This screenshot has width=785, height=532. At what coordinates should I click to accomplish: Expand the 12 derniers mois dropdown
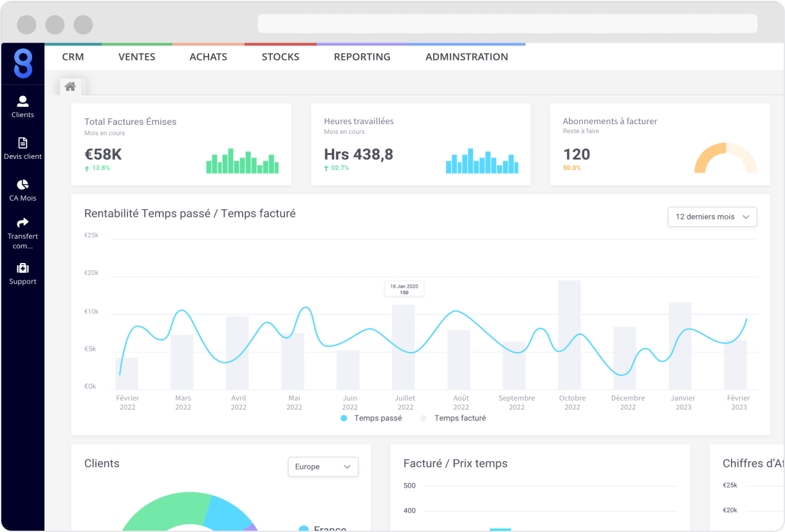(x=712, y=217)
